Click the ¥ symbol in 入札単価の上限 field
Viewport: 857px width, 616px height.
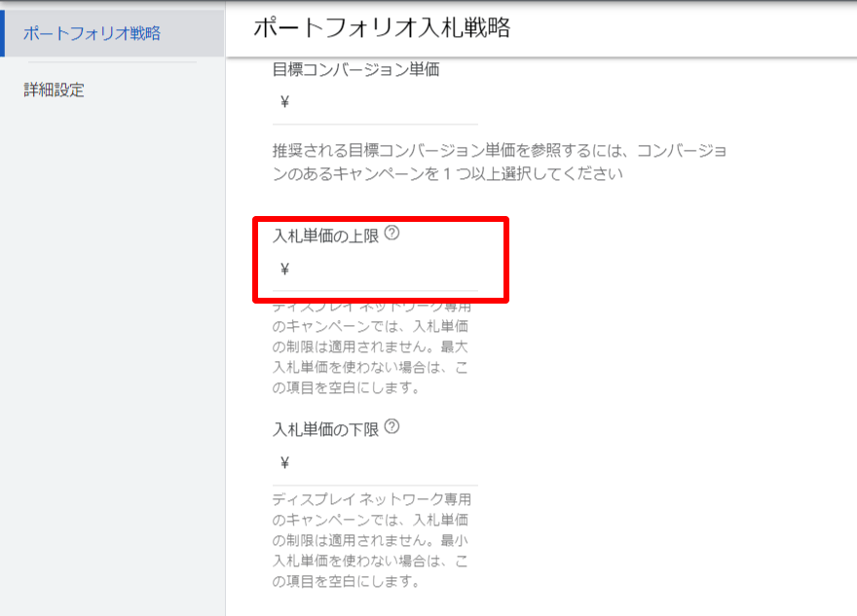[284, 270]
